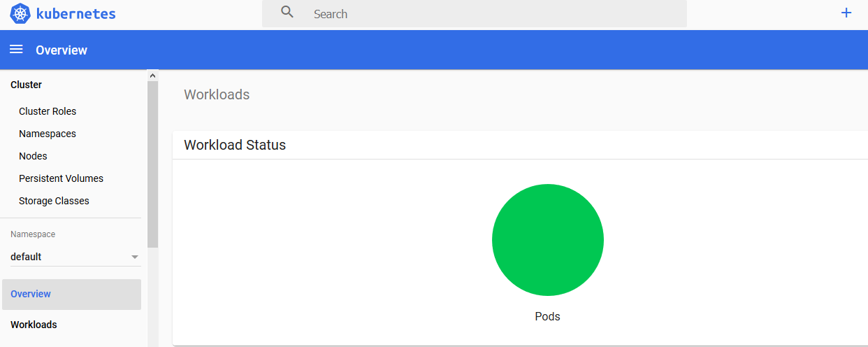Open Persistent Volumes list
This screenshot has height=347, width=868.
pos(61,178)
